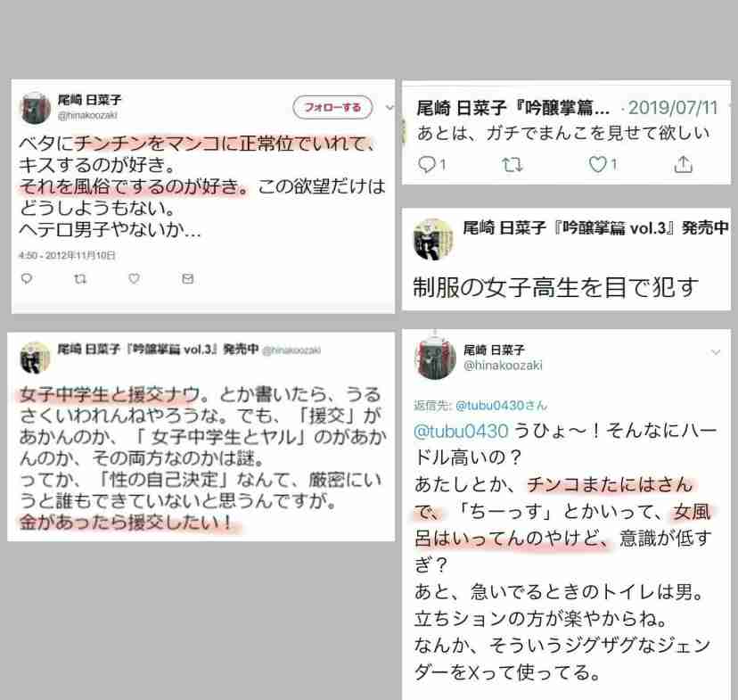Open the @tubu0430 mention link in tweet body
Screen dimensions: 738x700
[x=461, y=431]
